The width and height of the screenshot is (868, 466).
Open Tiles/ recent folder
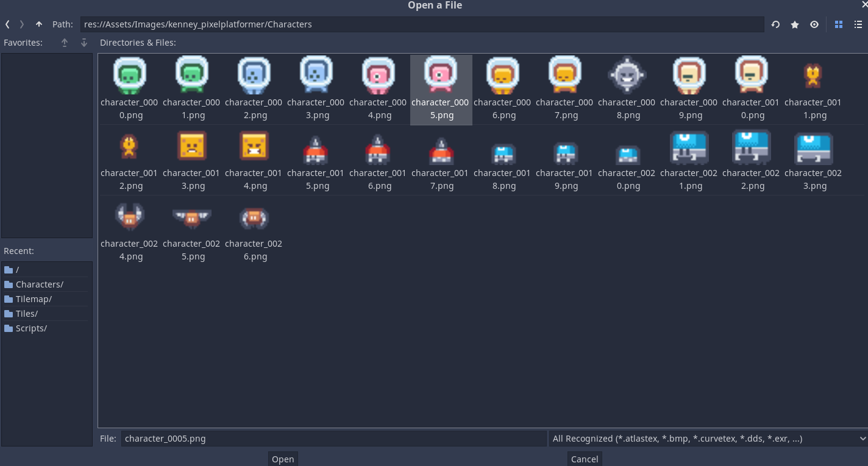[47, 314]
